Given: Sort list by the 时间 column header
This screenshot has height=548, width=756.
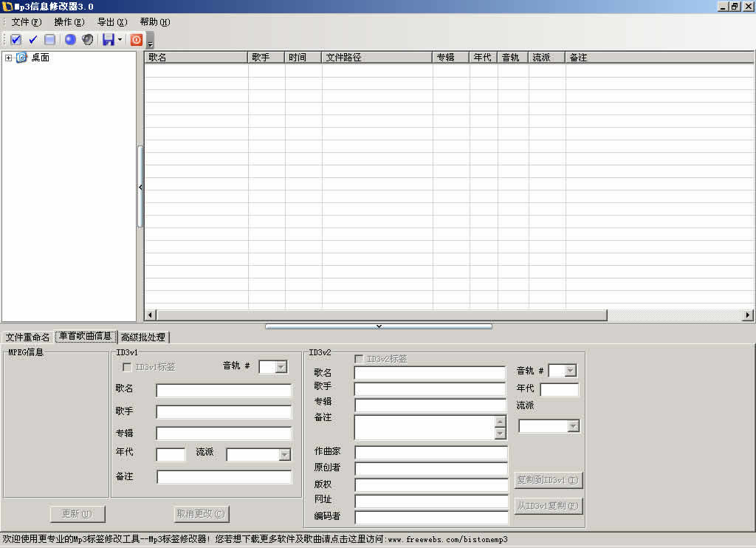Looking at the screenshot, I should 303,58.
